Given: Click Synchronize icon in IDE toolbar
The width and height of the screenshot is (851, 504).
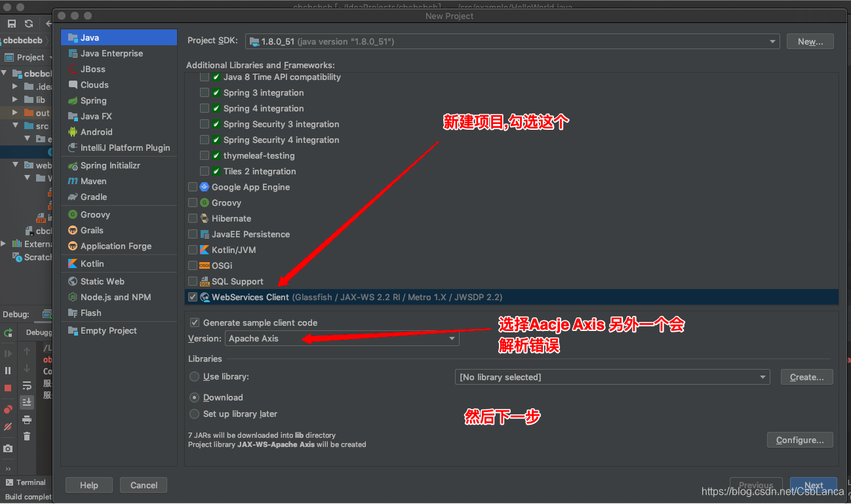Looking at the screenshot, I should click(29, 24).
